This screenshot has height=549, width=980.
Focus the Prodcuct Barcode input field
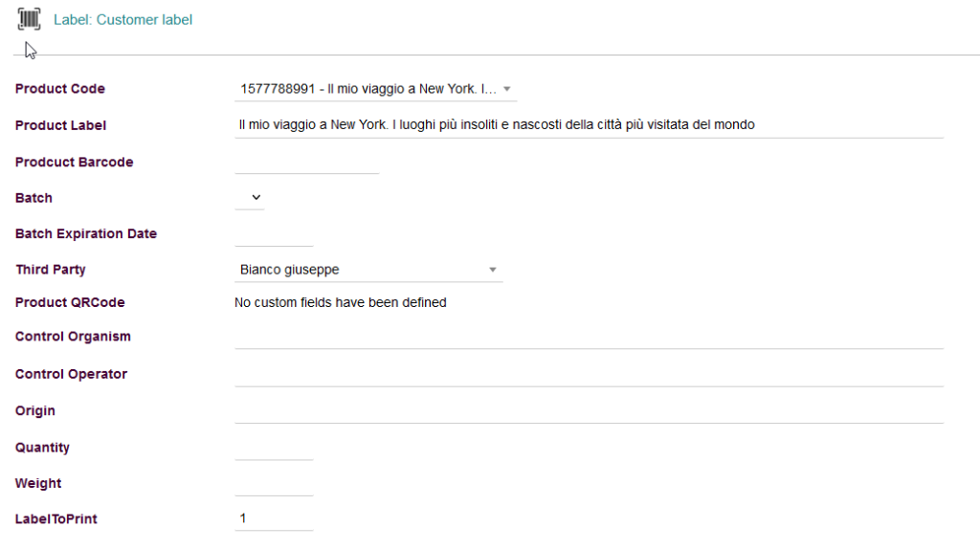(306, 163)
